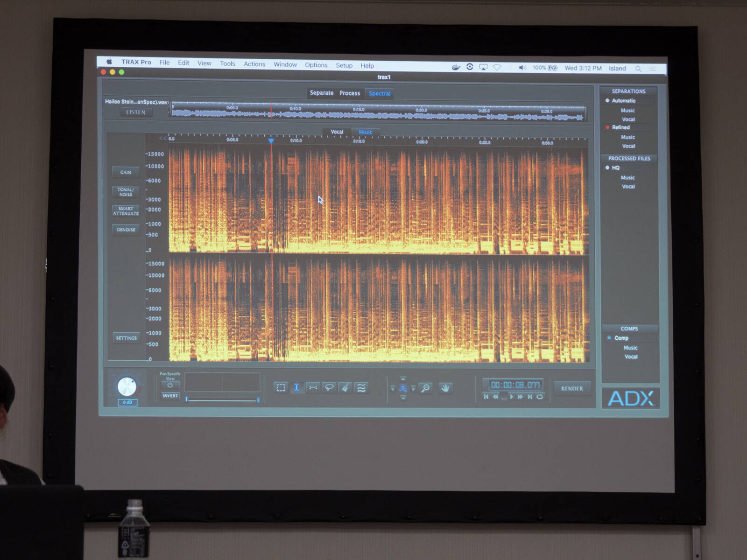Click the timecode display 00:00:08.077

[x=515, y=385]
